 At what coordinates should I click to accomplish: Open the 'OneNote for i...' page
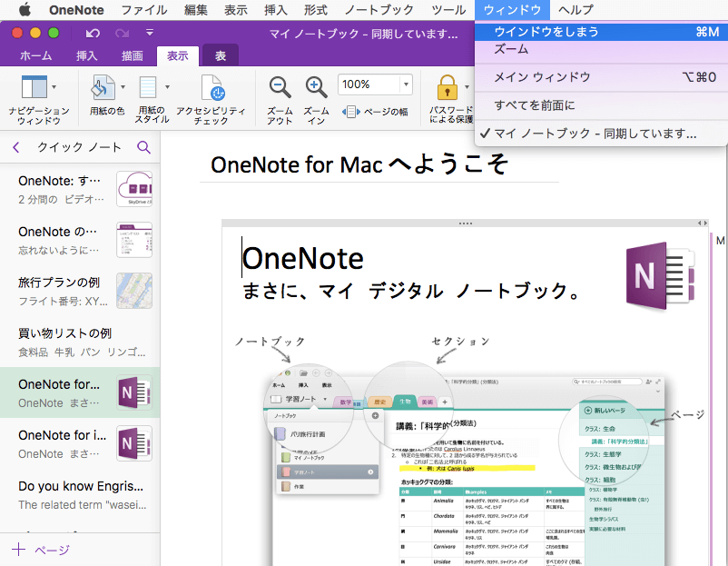80,443
